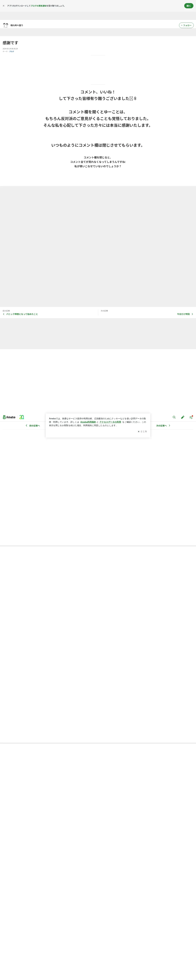196x980 pixels.
Task: Click the 前の記事 label
Action: tap(6, 310)
